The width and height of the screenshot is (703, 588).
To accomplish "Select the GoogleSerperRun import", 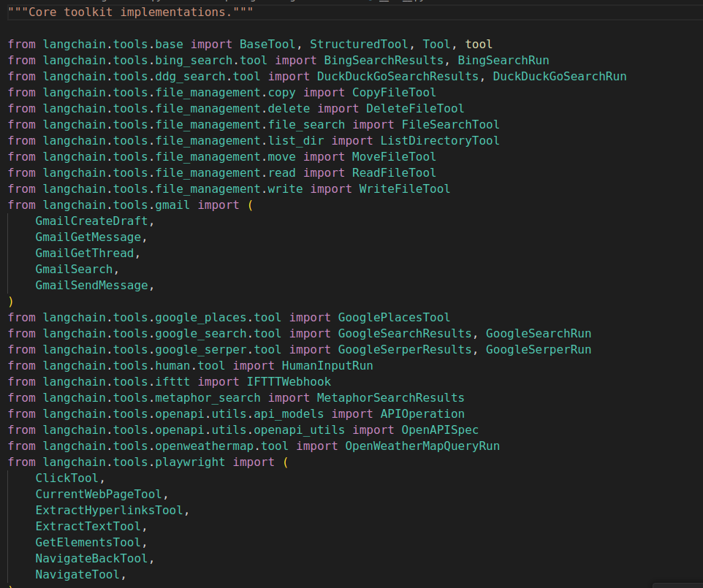I will pyautogui.click(x=539, y=350).
